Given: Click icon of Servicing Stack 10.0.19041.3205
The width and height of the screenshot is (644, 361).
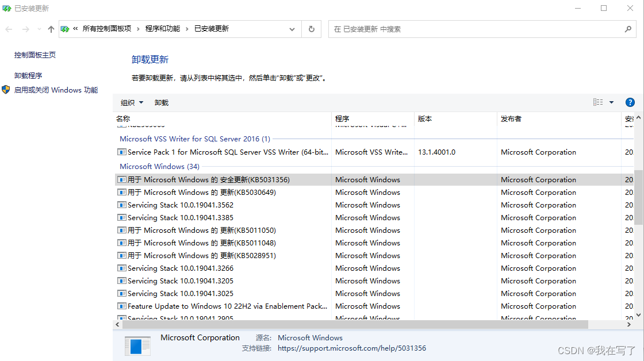Looking at the screenshot, I should 121,281.
